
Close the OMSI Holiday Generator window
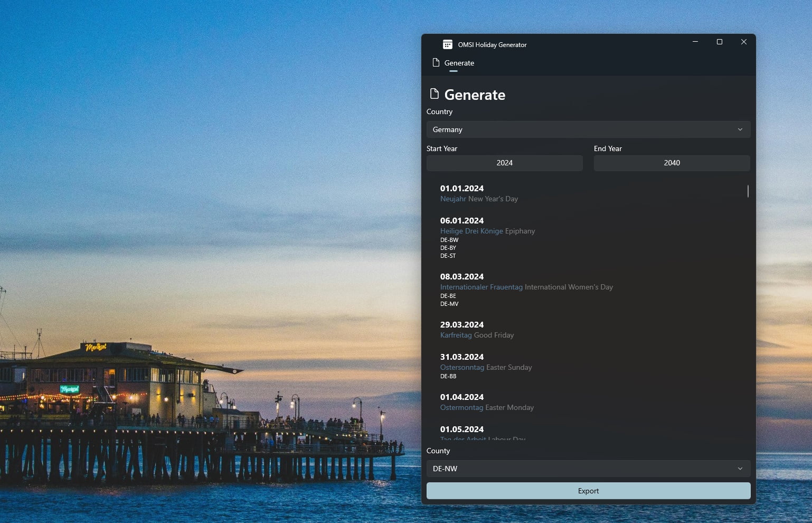(x=743, y=42)
